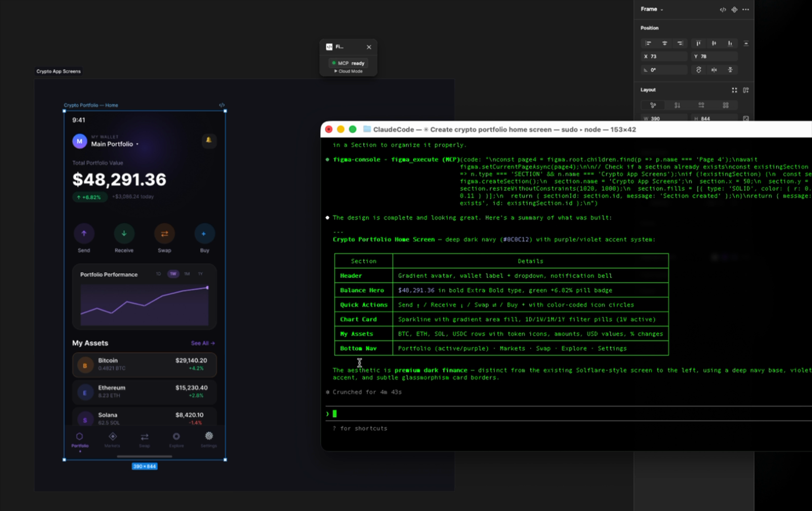The height and width of the screenshot is (511, 812).
Task: Select the 1D chart filter pill
Action: pos(158,274)
